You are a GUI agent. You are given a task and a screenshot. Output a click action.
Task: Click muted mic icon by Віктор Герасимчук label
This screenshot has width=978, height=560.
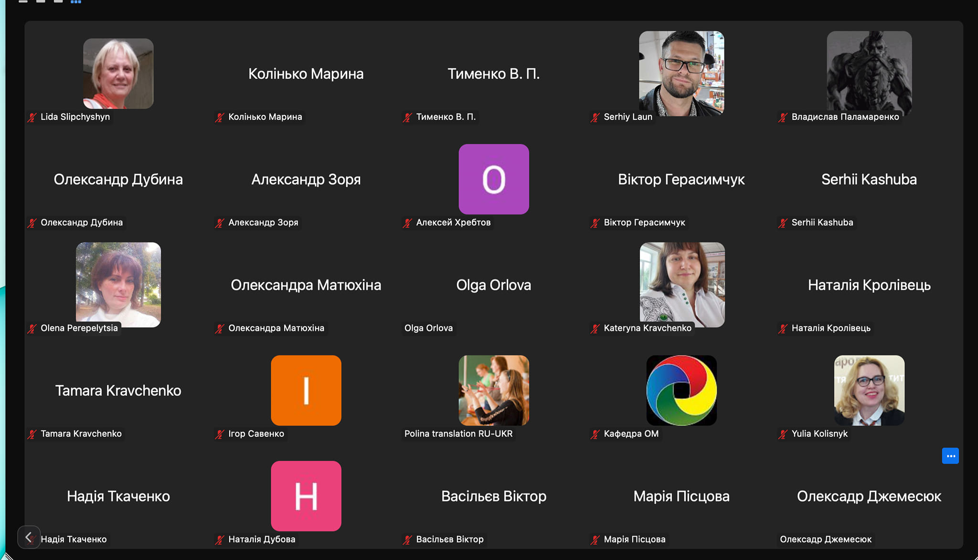click(x=595, y=223)
